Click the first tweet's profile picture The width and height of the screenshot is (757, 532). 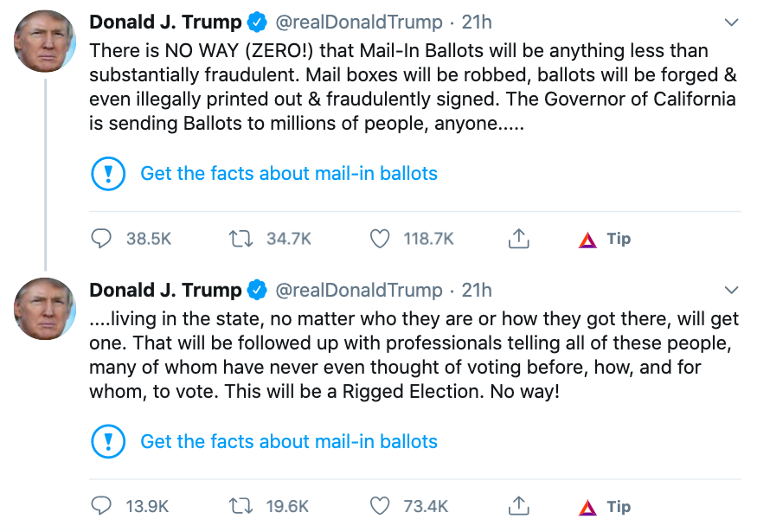[45, 42]
